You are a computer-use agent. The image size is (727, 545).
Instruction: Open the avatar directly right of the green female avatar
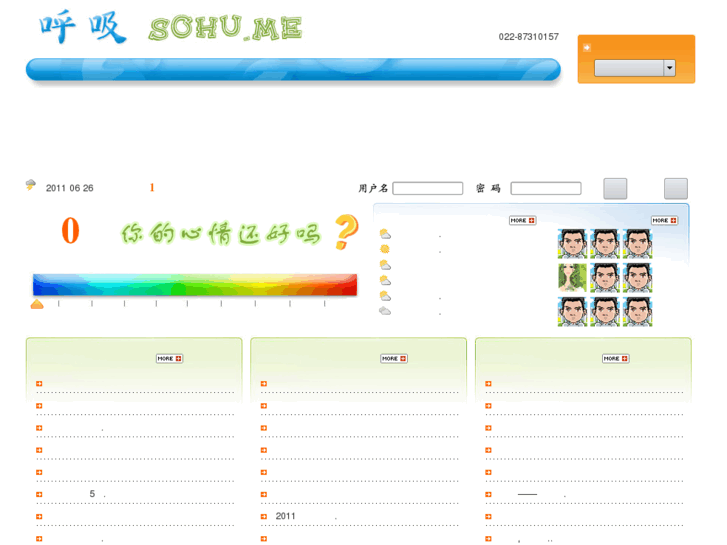(x=605, y=277)
